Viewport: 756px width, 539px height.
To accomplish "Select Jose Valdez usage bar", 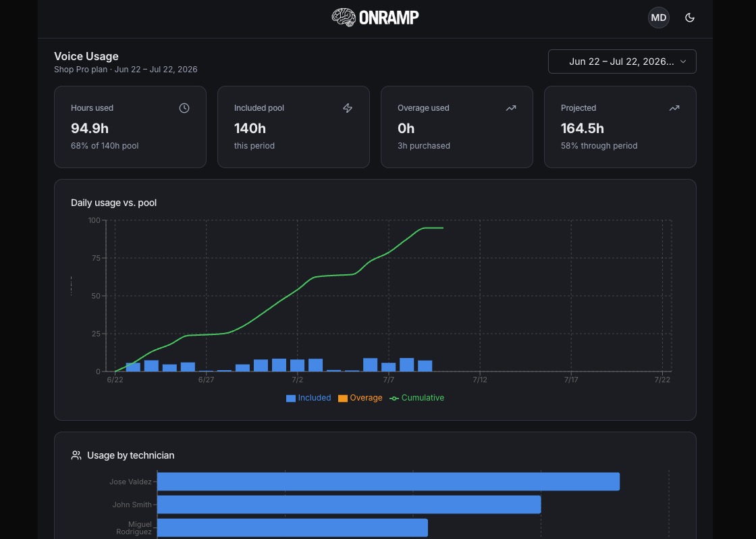I will (388, 482).
